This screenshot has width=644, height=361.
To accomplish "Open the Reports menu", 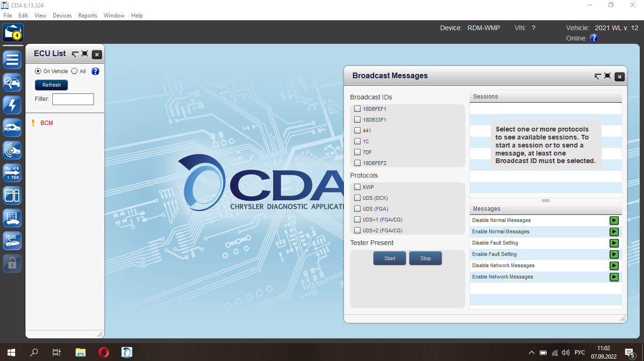I will pyautogui.click(x=88, y=16).
